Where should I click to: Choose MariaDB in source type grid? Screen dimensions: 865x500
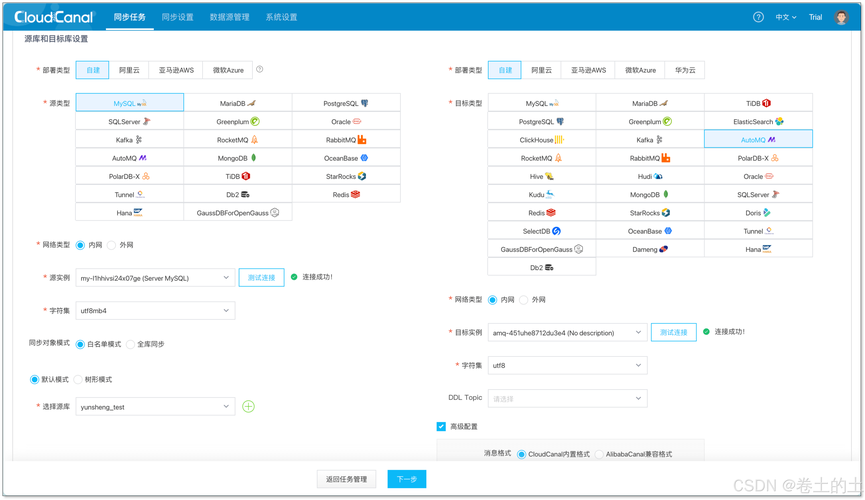[238, 103]
